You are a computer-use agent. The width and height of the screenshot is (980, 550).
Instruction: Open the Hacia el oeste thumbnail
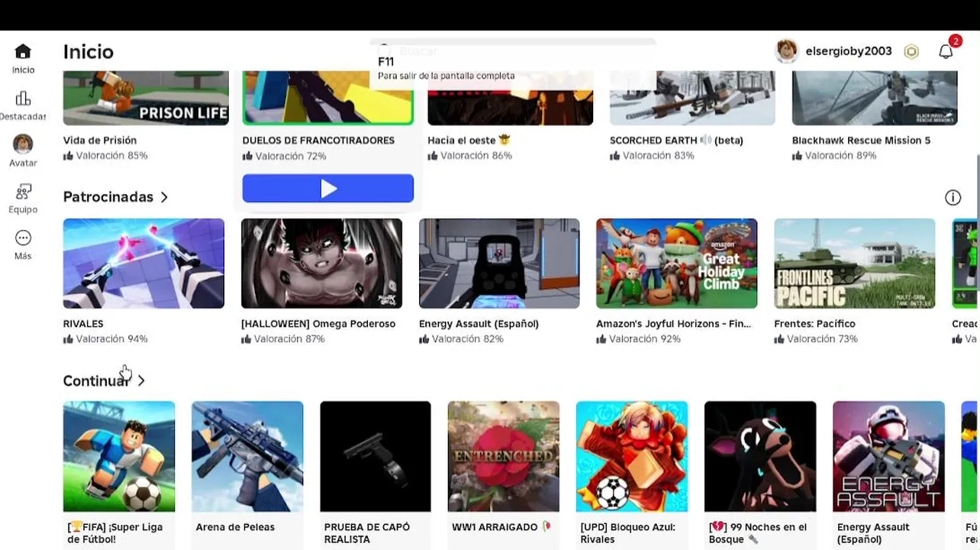(511, 98)
